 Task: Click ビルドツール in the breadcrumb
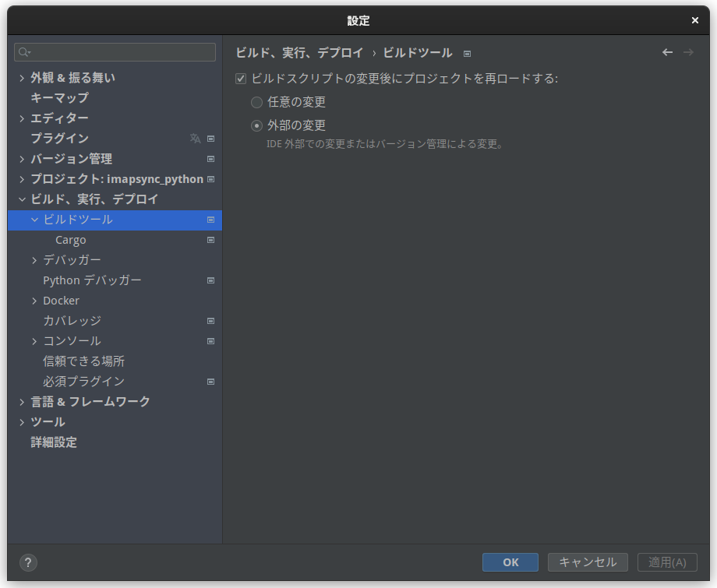pyautogui.click(x=418, y=53)
